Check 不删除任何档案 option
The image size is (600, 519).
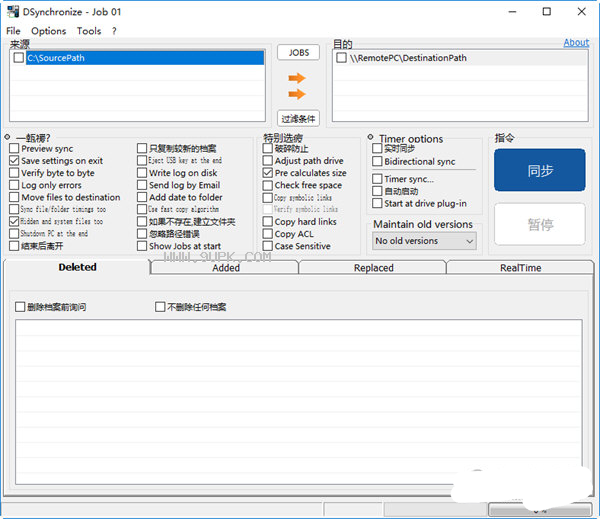pos(160,307)
